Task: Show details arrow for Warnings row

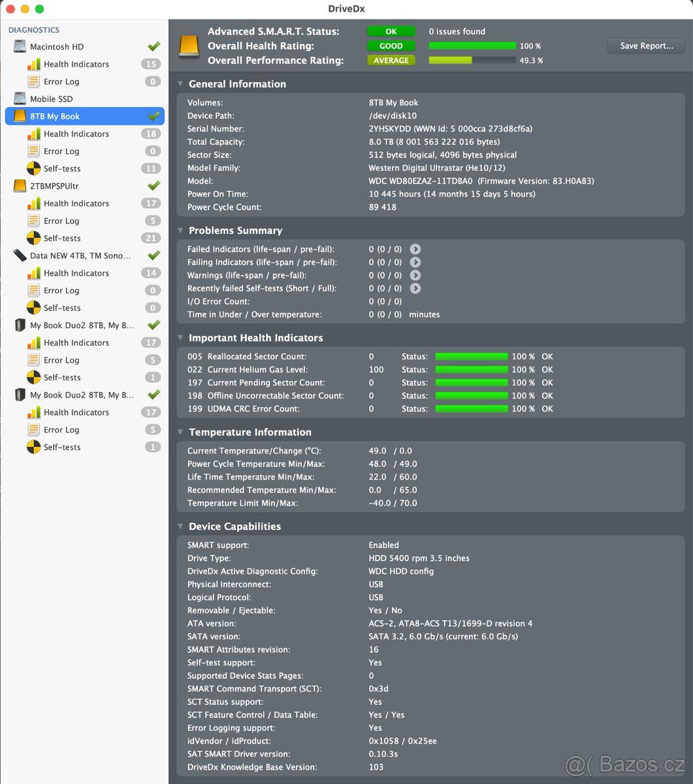Action: tap(415, 275)
